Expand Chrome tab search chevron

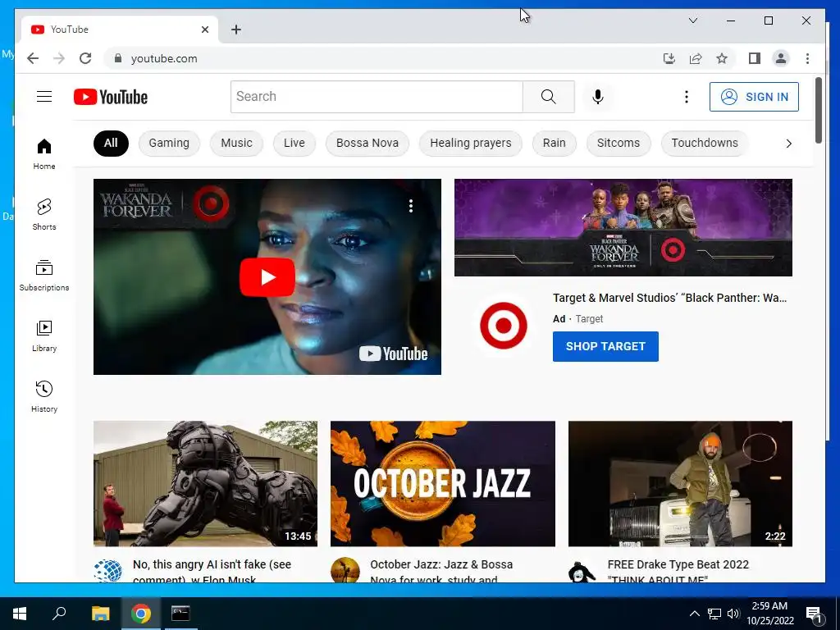(x=692, y=21)
